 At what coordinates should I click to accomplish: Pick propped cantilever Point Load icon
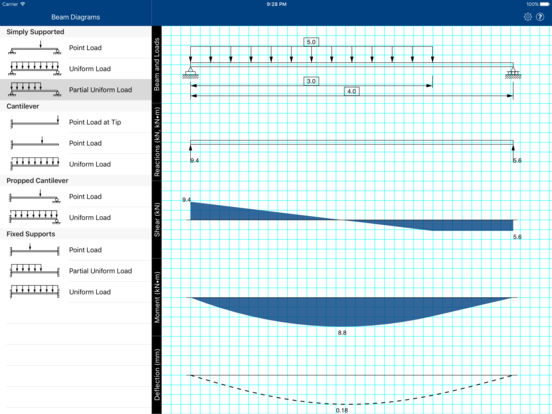coord(34,196)
